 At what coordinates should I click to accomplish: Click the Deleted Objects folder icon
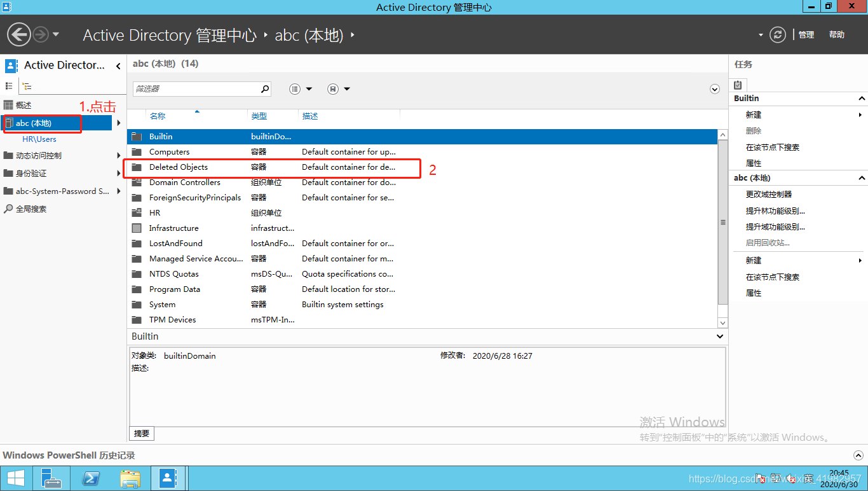click(137, 167)
